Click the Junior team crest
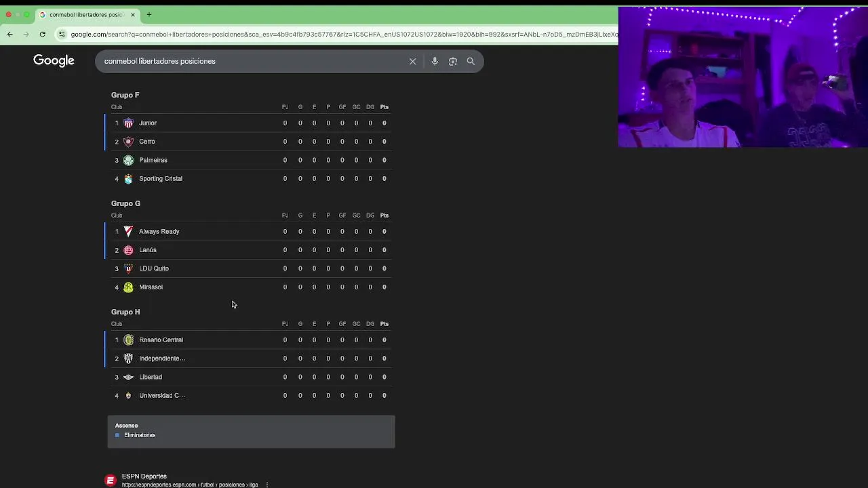Screen dimensions: 868x488 coord(128,123)
